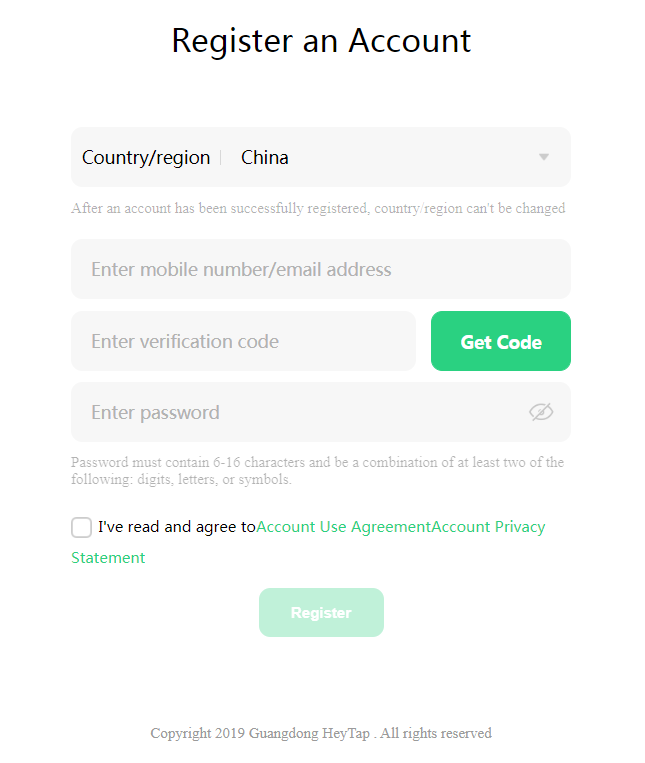Toggle password visibility eye icon
The width and height of the screenshot is (645, 763).
coord(541,412)
